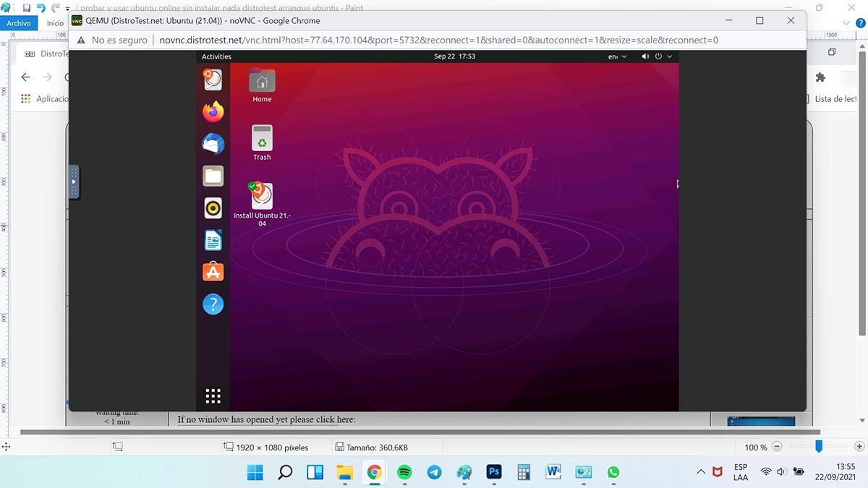Expand the en keyboard language dropdown
The width and height of the screenshot is (868, 488).
[617, 56]
